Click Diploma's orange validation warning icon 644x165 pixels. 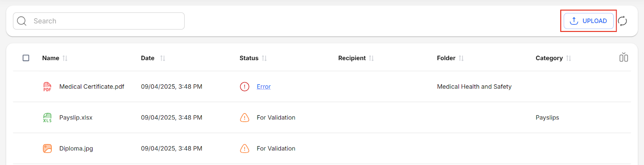tap(244, 148)
